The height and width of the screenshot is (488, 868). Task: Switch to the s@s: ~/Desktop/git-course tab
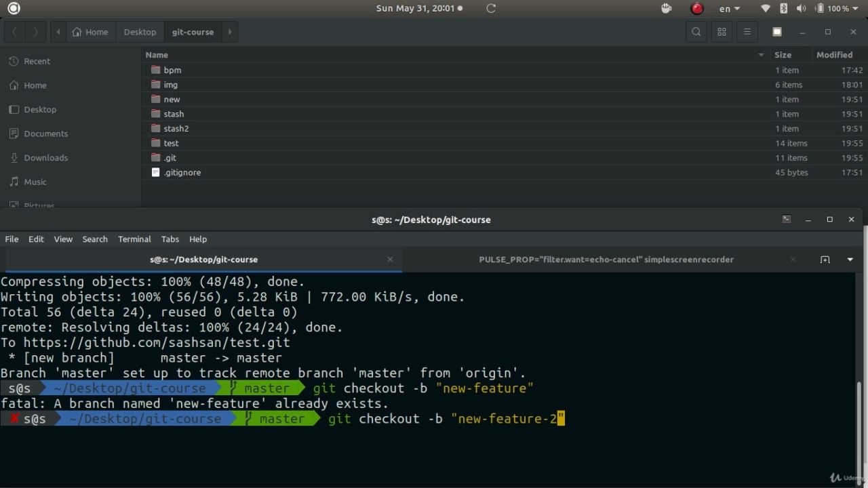click(203, 260)
